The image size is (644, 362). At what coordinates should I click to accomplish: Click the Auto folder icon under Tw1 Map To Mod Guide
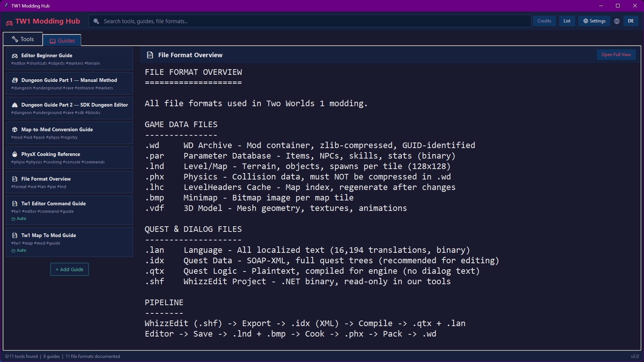pyautogui.click(x=13, y=251)
